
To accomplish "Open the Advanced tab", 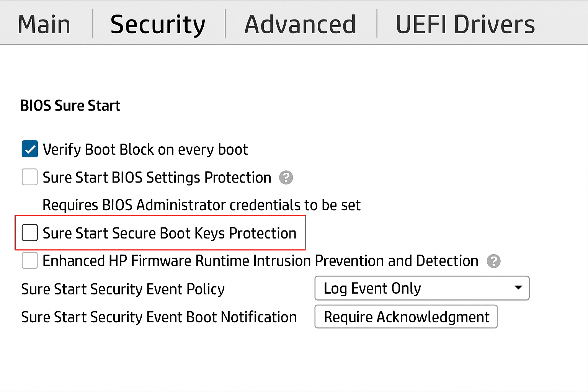I will click(x=300, y=24).
